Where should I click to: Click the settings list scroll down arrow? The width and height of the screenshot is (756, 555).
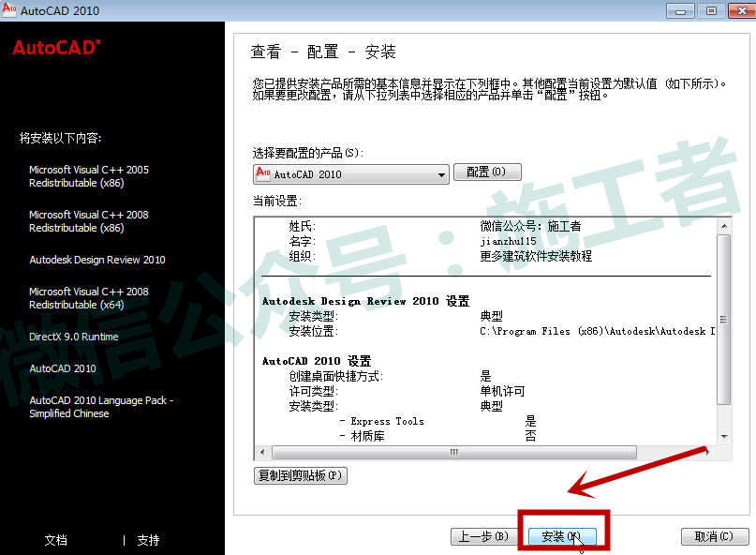tap(724, 436)
